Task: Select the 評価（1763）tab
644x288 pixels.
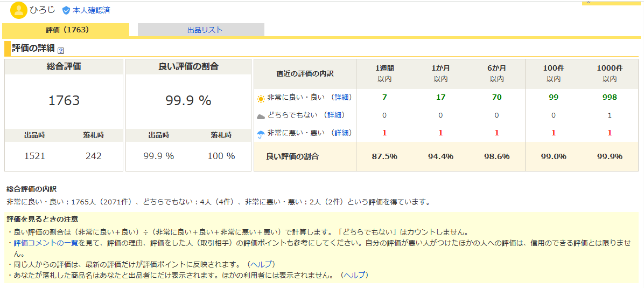Action: (66, 30)
